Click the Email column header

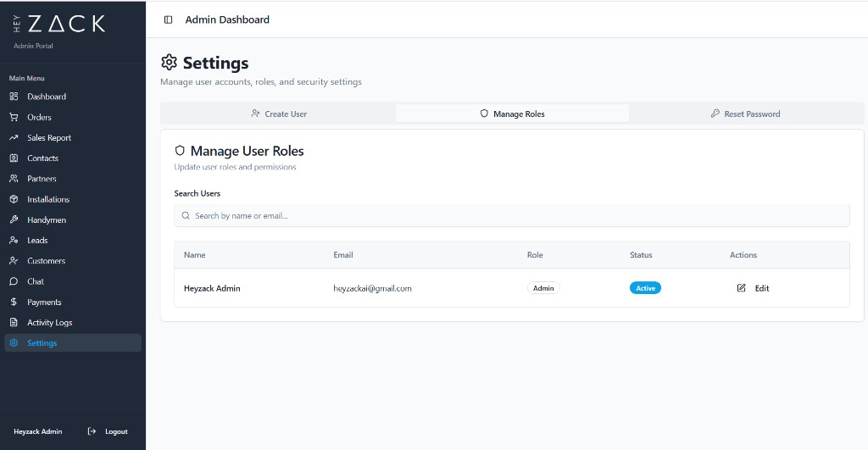coord(342,254)
